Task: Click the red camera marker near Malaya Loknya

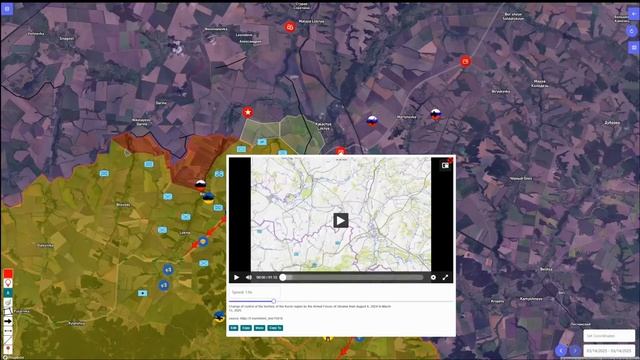Action: [x=290, y=27]
